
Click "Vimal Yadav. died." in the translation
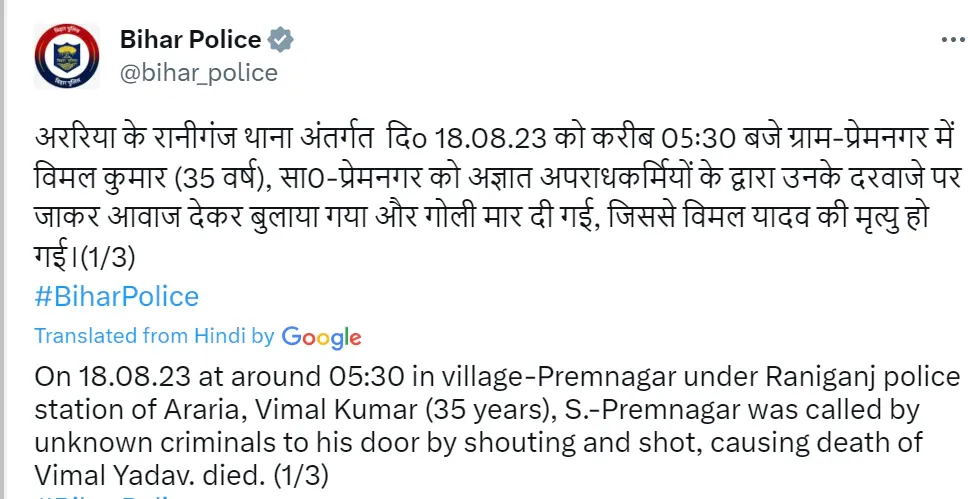coord(149,476)
